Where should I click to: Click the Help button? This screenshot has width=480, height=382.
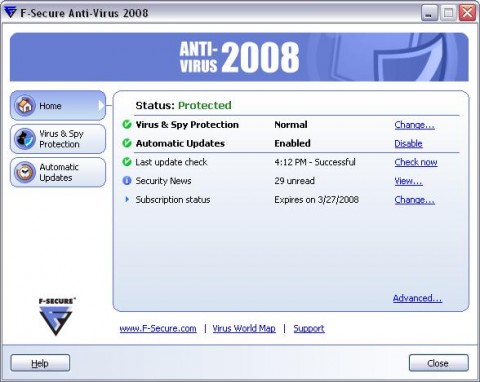point(40,363)
